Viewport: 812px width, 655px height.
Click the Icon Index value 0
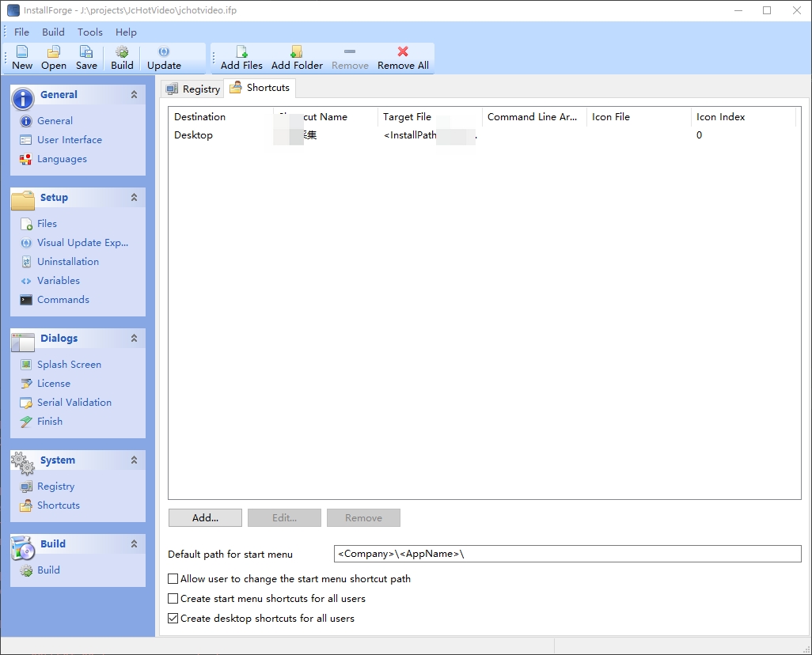coord(699,135)
